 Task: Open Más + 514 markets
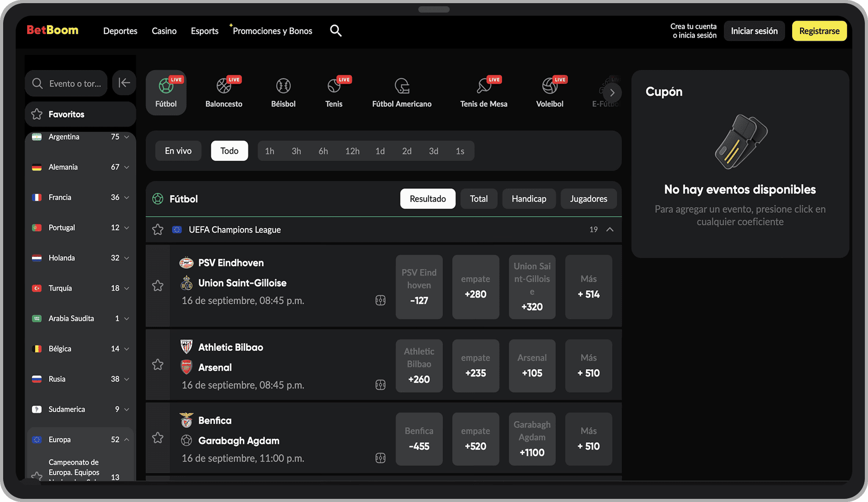pos(588,287)
